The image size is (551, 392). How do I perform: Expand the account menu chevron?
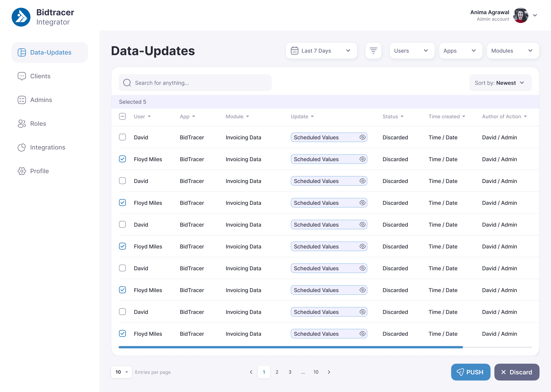click(535, 16)
